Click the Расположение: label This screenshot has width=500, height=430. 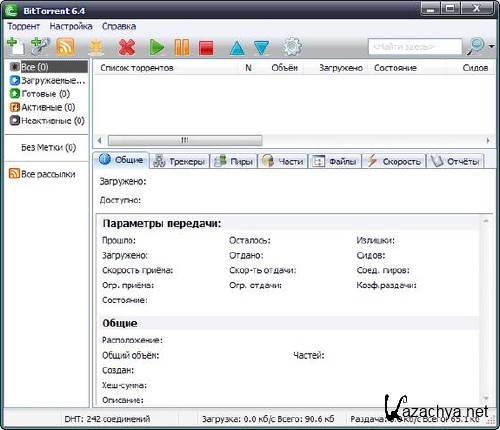click(132, 340)
